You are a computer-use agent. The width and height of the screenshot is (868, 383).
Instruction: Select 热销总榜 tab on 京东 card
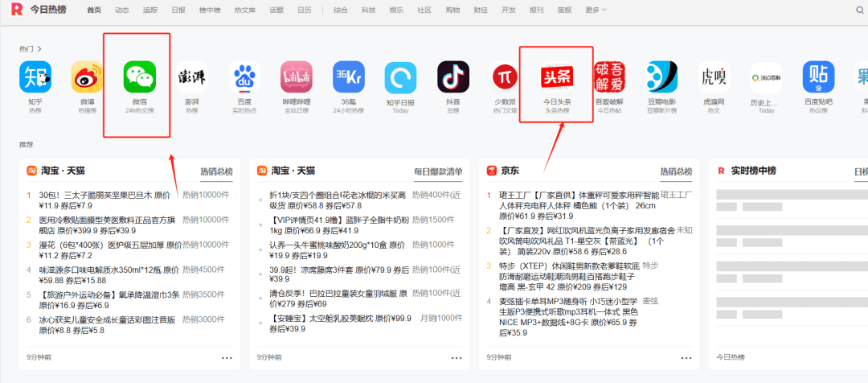[676, 172]
